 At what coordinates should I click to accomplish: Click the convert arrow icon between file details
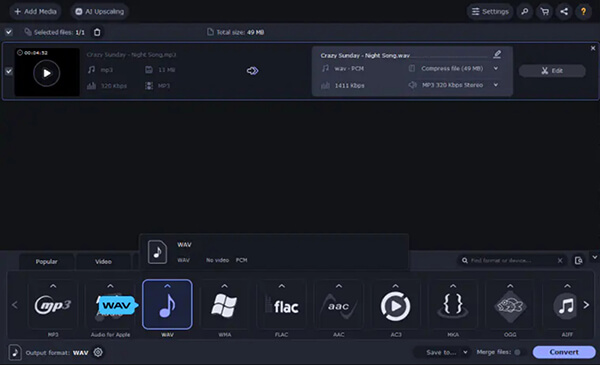tap(252, 71)
